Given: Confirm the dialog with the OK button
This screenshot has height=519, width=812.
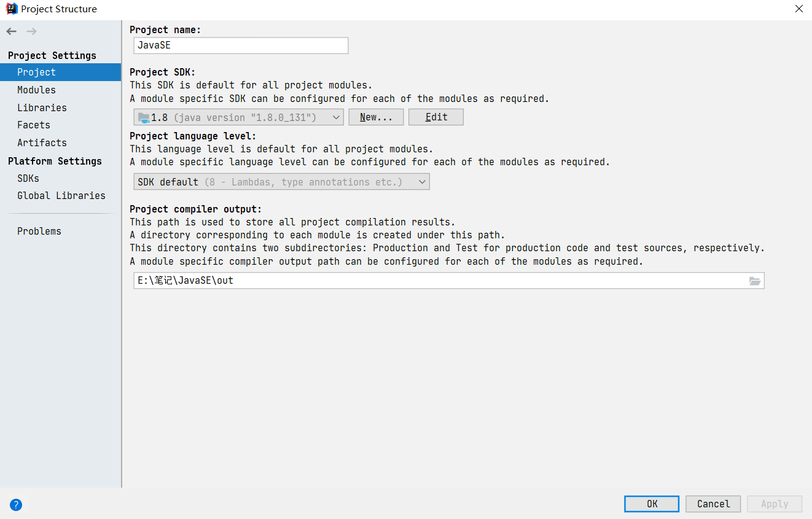Looking at the screenshot, I should coord(651,504).
